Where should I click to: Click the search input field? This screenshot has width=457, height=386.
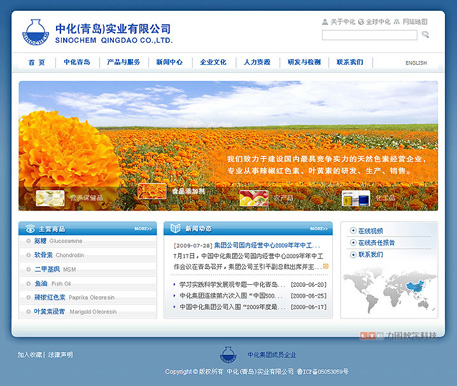pos(369,35)
